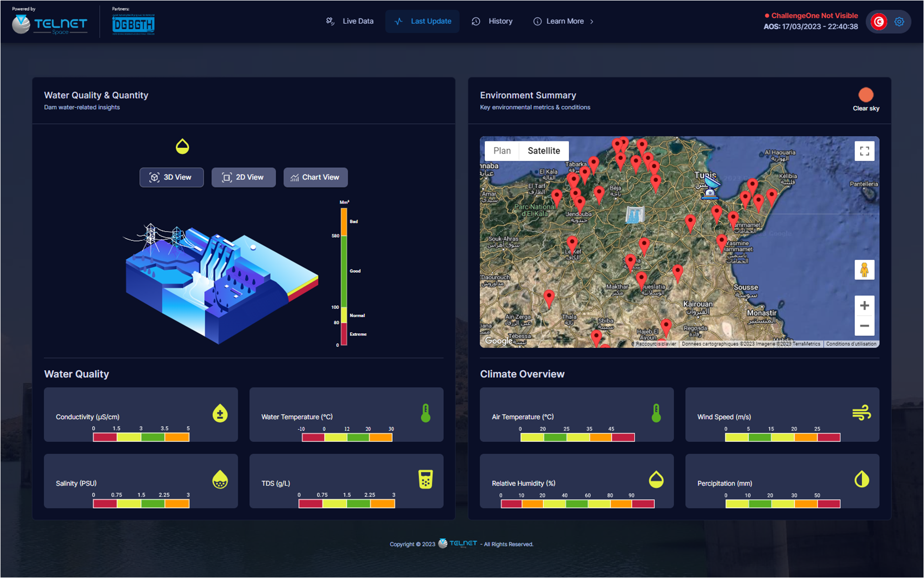Image resolution: width=924 pixels, height=578 pixels.
Task: Zoom out on the map
Action: [x=864, y=326]
